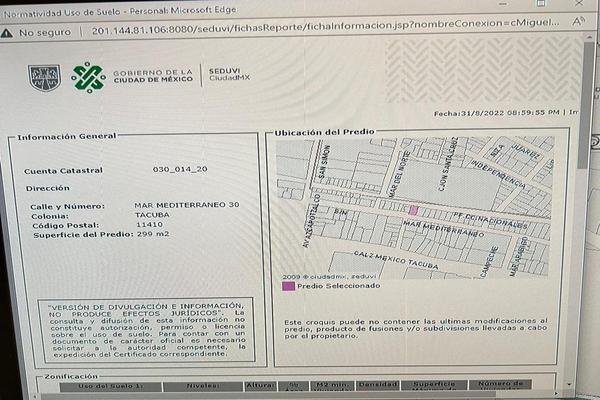
Task: Click the 'No seguro' warning triangle icon
Action: pyautogui.click(x=8, y=33)
